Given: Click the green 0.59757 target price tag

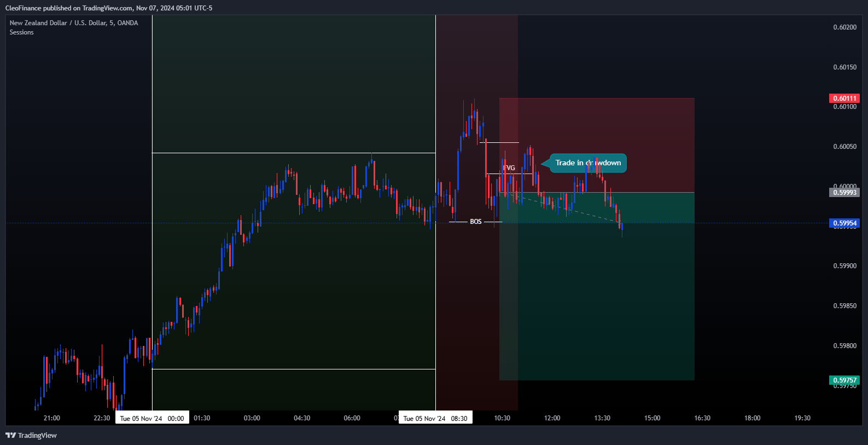Looking at the screenshot, I should point(844,380).
